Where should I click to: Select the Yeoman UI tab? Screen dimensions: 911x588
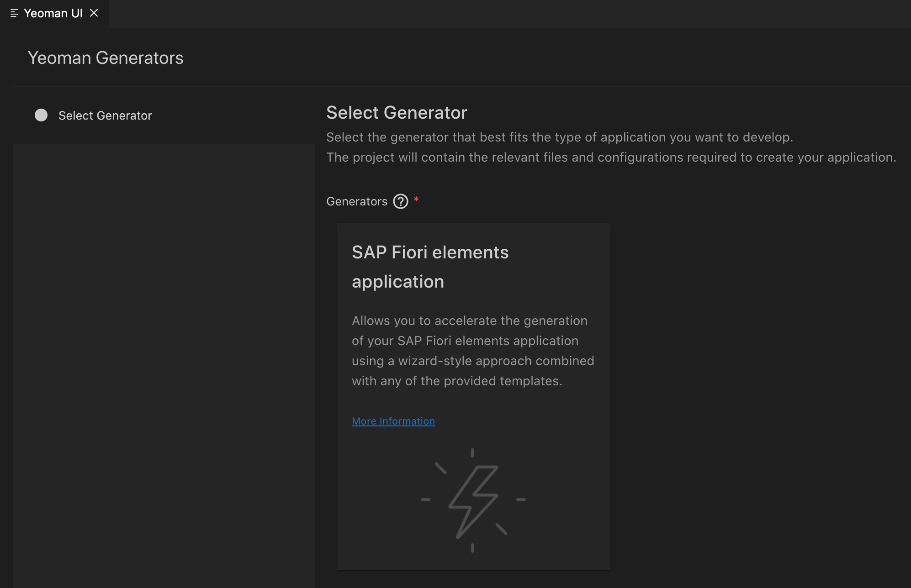click(x=54, y=14)
